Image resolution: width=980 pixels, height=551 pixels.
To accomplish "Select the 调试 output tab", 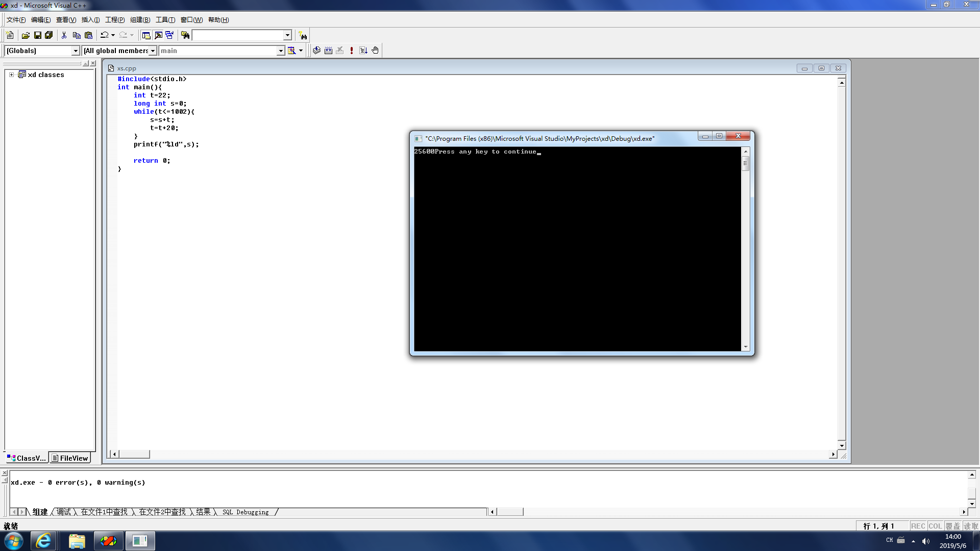I will [x=64, y=512].
